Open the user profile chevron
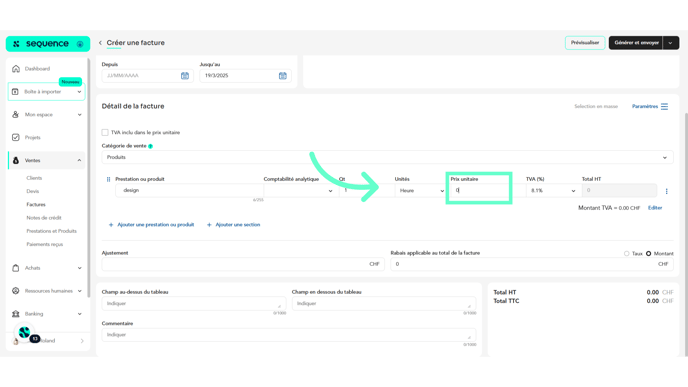 tap(82, 341)
